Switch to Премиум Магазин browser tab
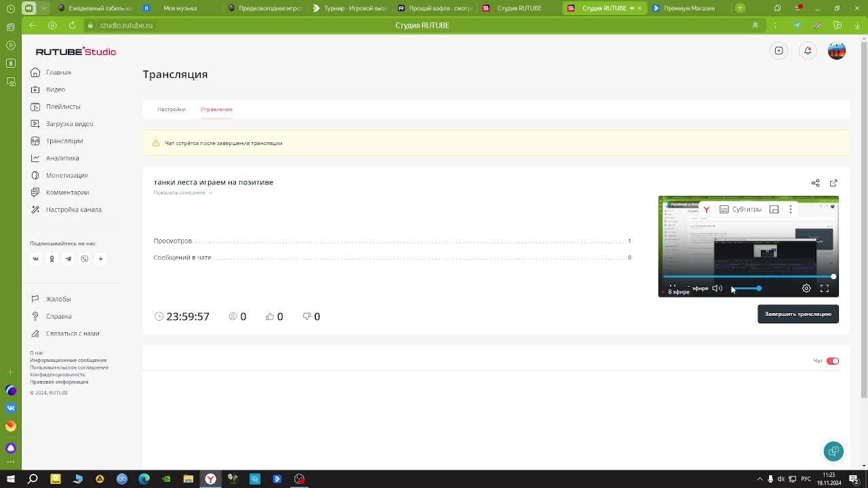Screen dimensions: 868x488 pyautogui.click(x=689, y=8)
